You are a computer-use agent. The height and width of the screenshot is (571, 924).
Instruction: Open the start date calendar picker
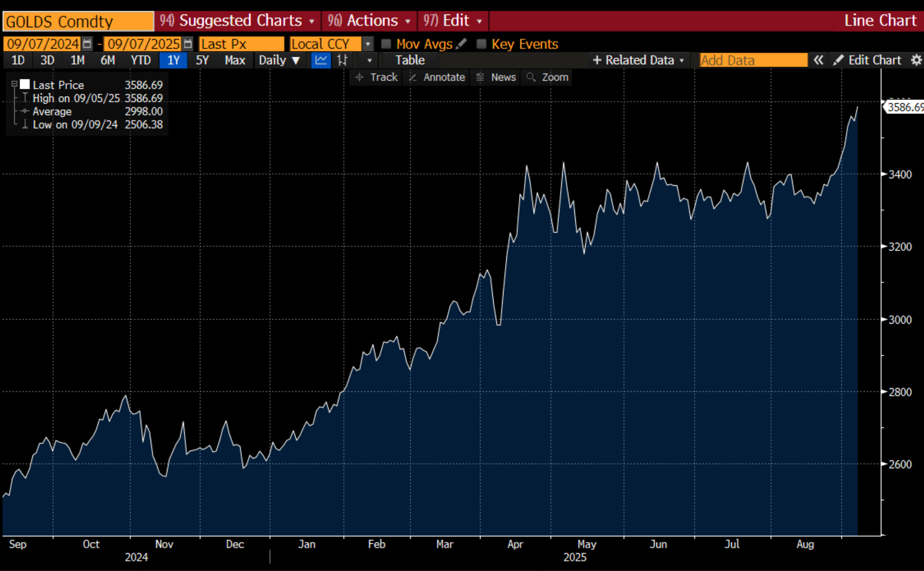87,44
